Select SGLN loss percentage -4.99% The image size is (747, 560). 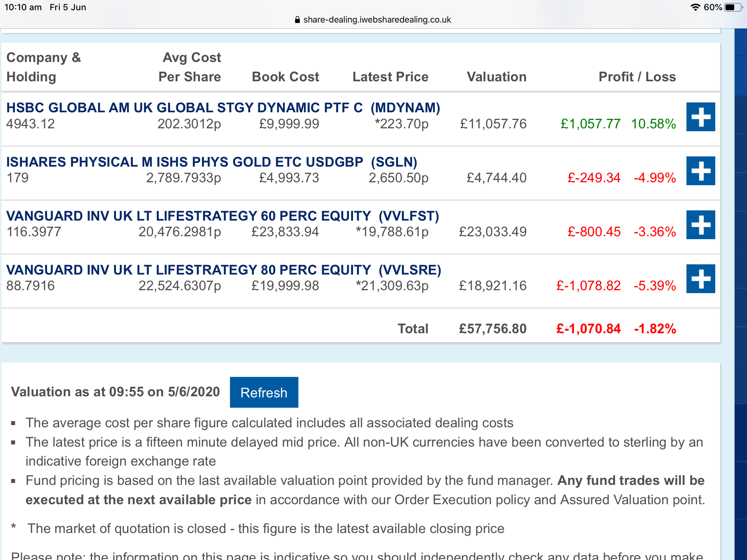[655, 178]
